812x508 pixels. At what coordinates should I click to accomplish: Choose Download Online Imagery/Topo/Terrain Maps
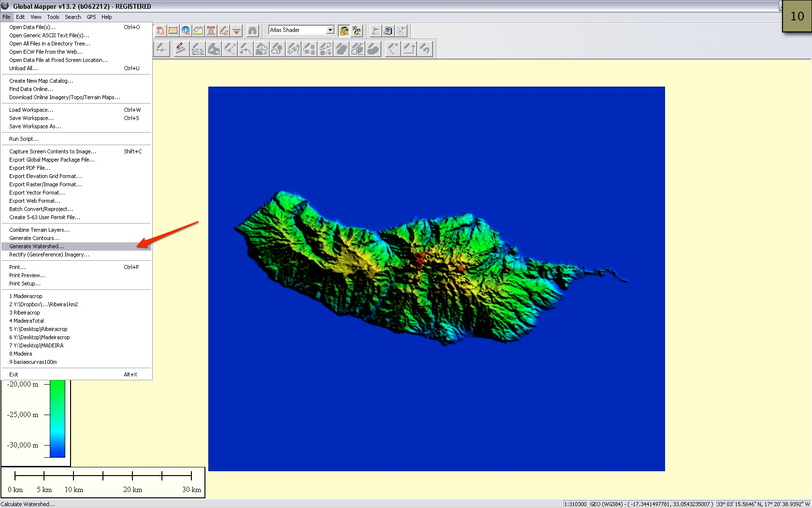[x=64, y=97]
